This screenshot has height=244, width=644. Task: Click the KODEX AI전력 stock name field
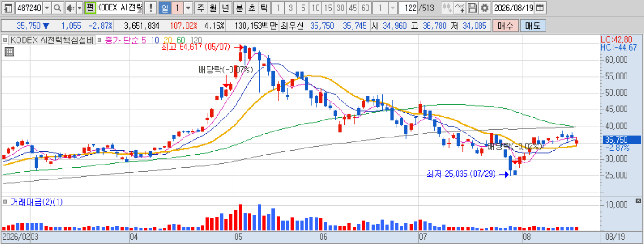(120, 8)
